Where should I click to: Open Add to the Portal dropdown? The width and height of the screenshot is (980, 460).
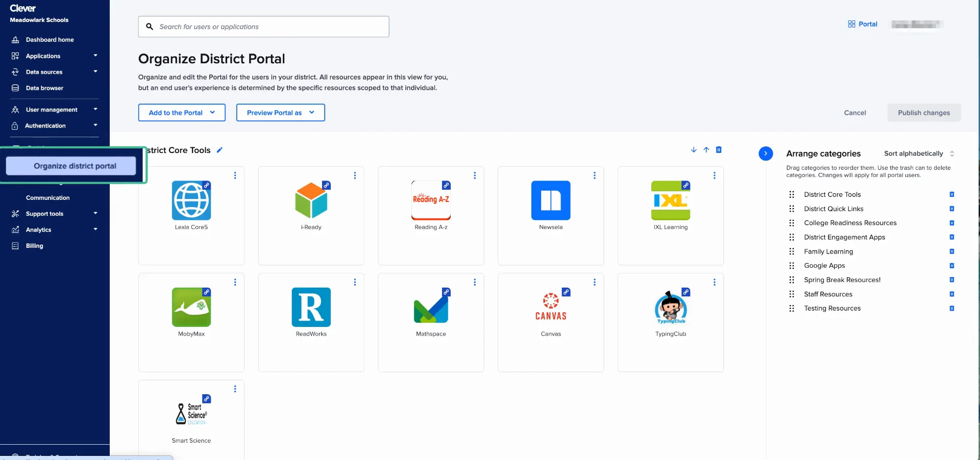point(182,113)
